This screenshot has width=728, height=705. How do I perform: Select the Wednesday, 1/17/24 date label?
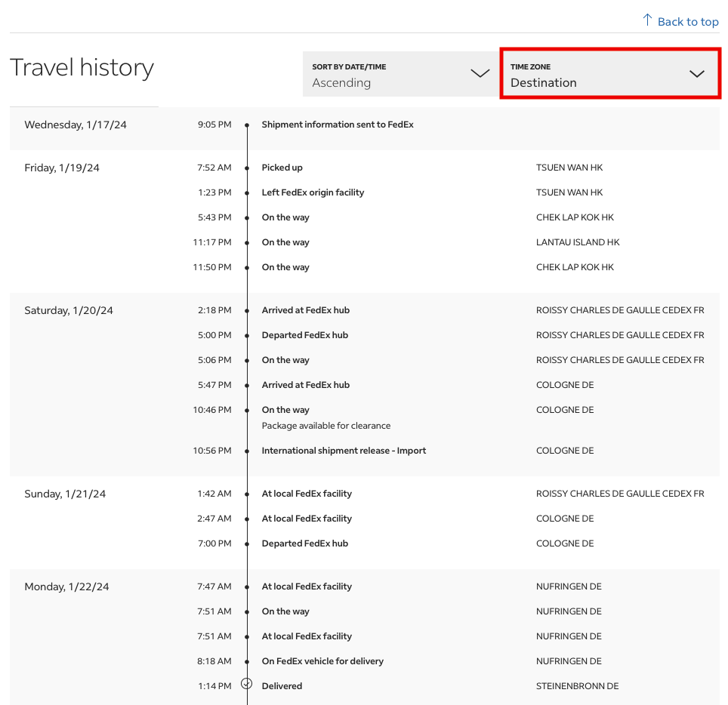pyautogui.click(x=76, y=125)
